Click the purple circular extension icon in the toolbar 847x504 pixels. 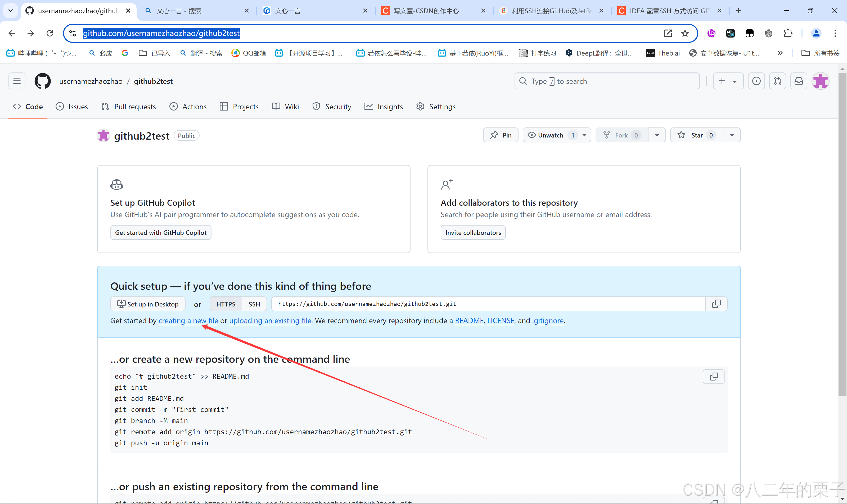(x=711, y=33)
